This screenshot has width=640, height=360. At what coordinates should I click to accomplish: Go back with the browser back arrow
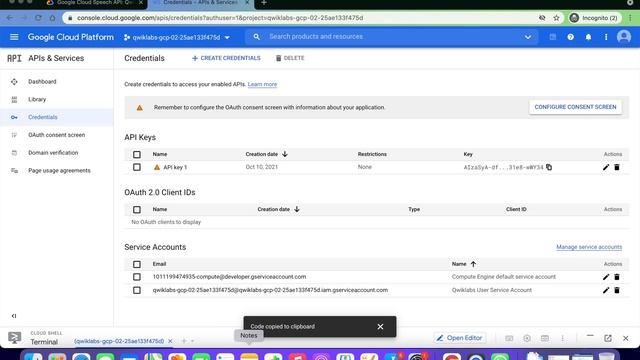click(x=10, y=18)
